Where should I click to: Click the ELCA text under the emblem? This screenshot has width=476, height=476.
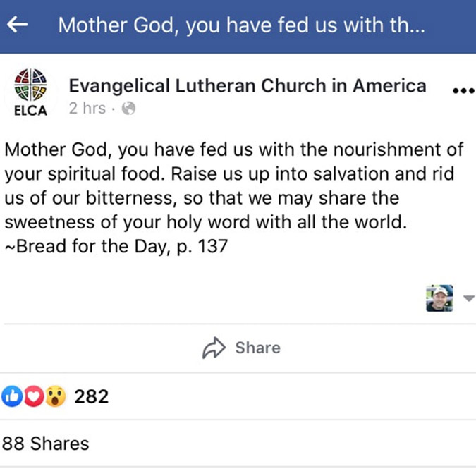tap(30, 111)
